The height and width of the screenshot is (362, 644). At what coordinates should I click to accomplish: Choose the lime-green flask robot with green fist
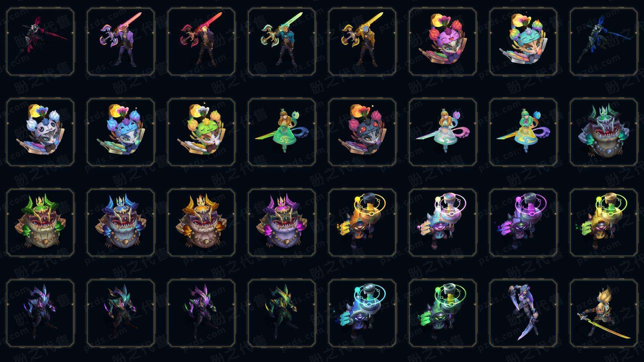[x=604, y=223]
